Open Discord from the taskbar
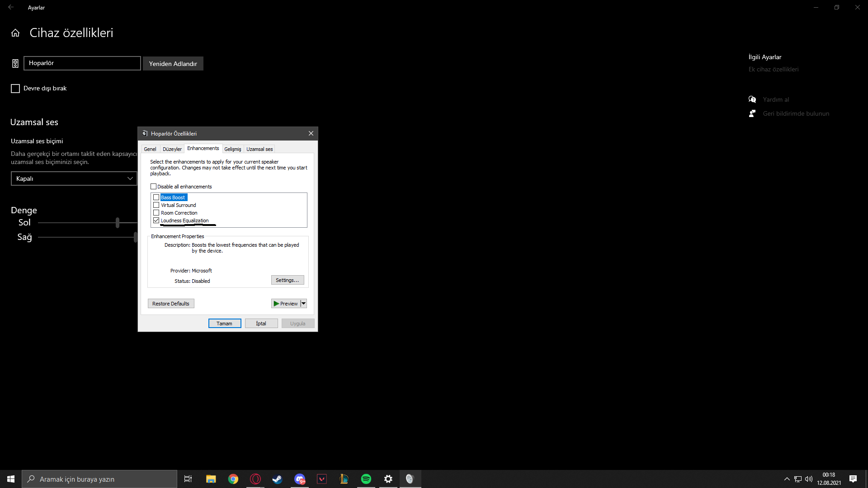 click(300, 479)
